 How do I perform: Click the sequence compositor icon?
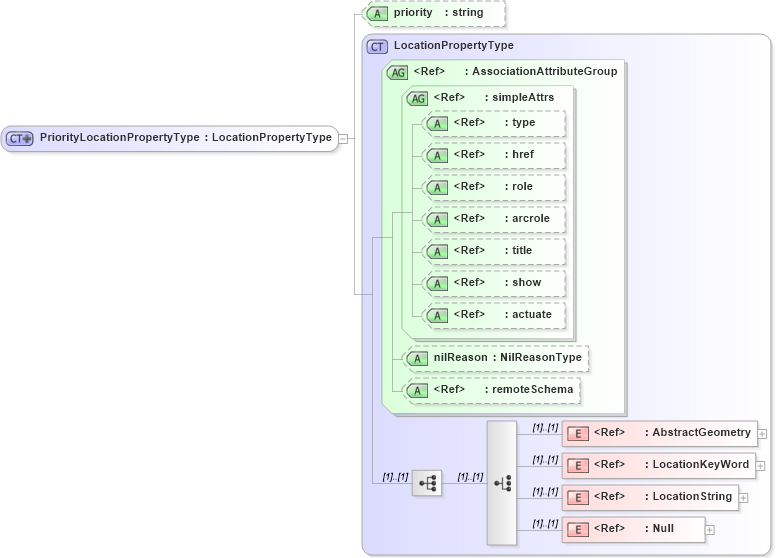tap(427, 483)
